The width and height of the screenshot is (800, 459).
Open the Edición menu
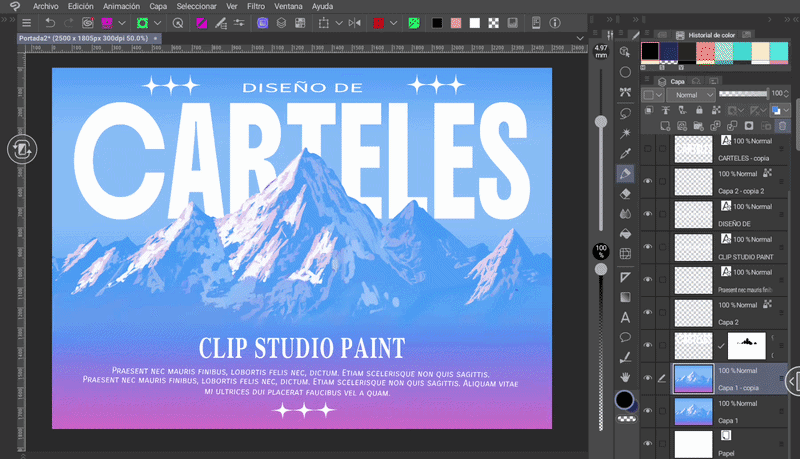click(81, 6)
